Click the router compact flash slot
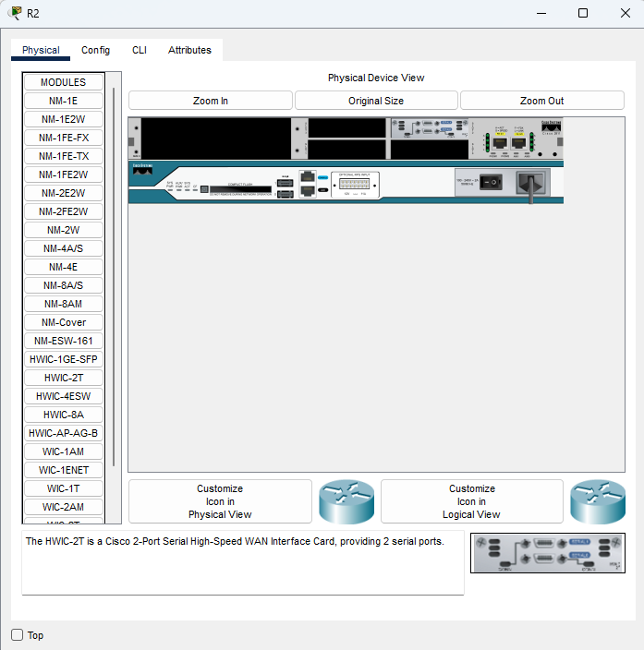This screenshot has width=644, height=650. [x=240, y=189]
